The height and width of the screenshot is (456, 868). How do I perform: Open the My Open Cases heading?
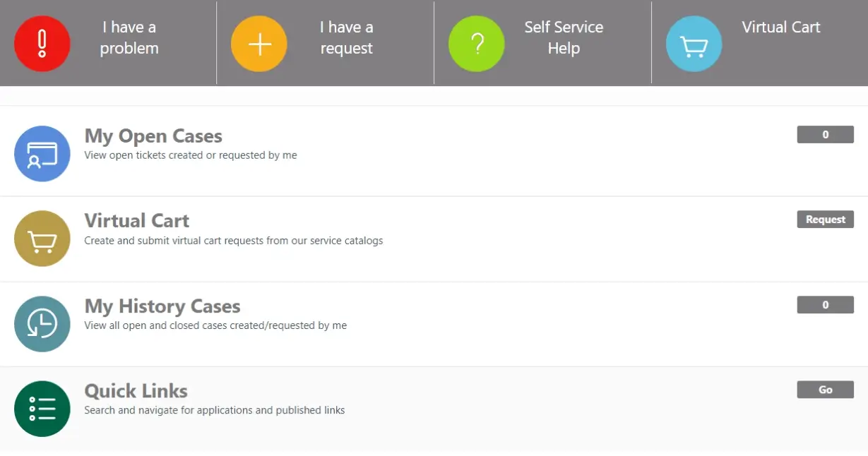153,136
